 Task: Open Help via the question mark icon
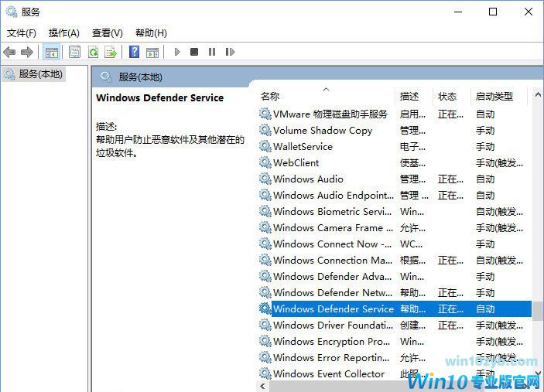point(135,52)
